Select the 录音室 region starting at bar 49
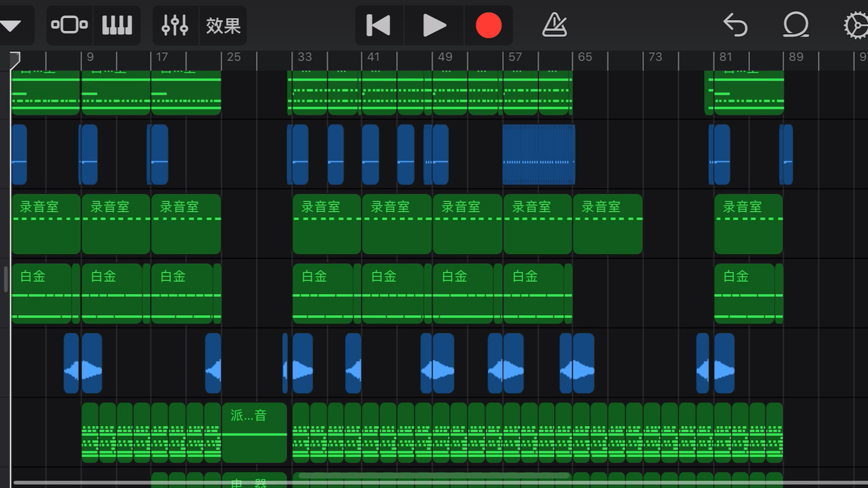Screen dimensions: 868x488 coord(467,224)
